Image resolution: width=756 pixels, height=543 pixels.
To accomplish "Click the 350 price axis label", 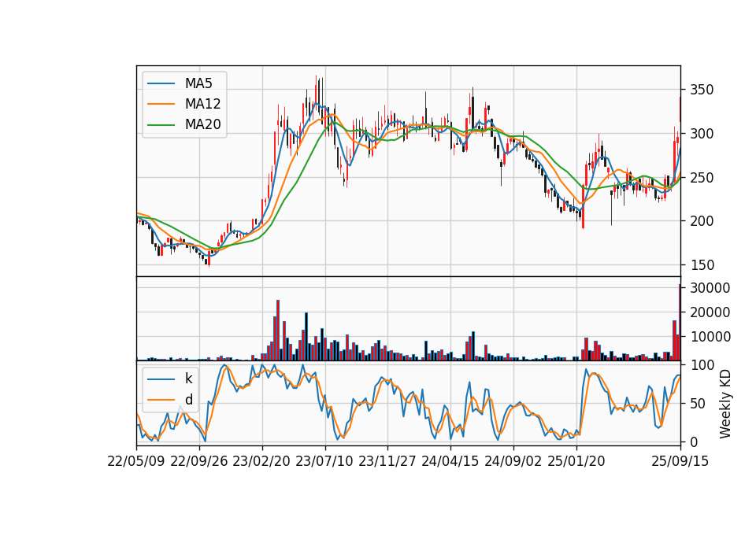I will pyautogui.click(x=702, y=90).
